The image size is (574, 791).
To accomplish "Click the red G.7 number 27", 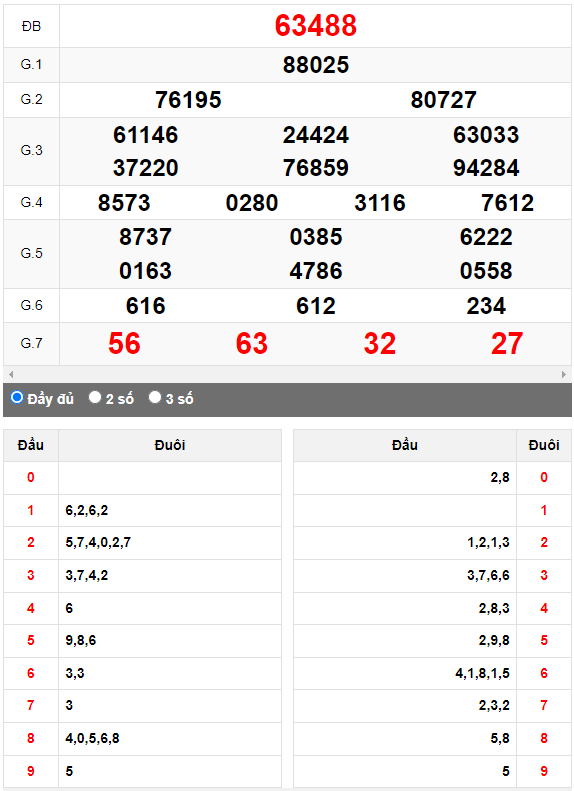I will tap(507, 344).
